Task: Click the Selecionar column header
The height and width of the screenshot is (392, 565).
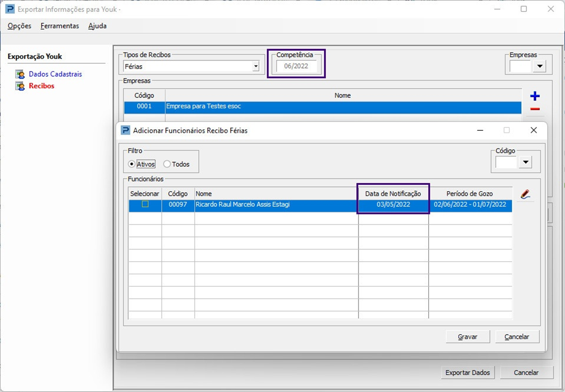Action: (145, 194)
